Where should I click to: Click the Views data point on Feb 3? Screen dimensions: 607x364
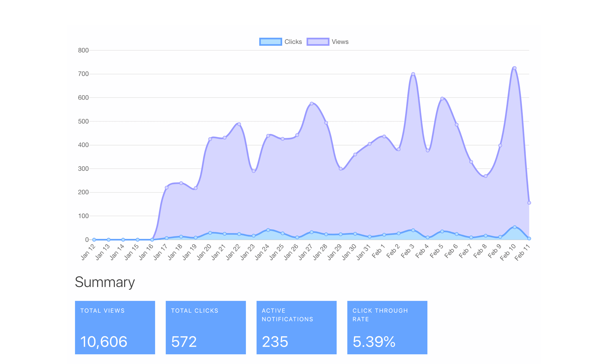point(413,74)
